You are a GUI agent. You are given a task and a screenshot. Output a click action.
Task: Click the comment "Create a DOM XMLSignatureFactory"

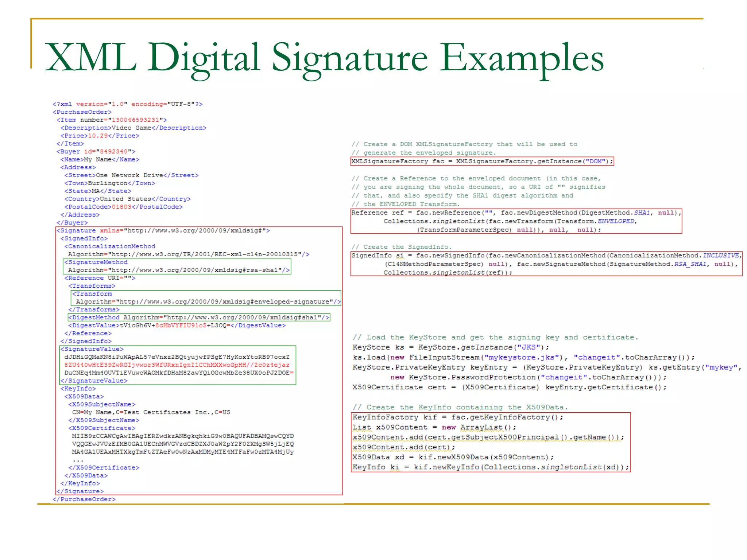(x=465, y=144)
